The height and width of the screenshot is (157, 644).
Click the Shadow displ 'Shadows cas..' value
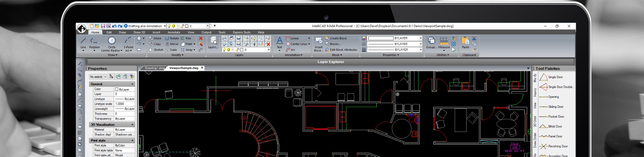pos(124,134)
